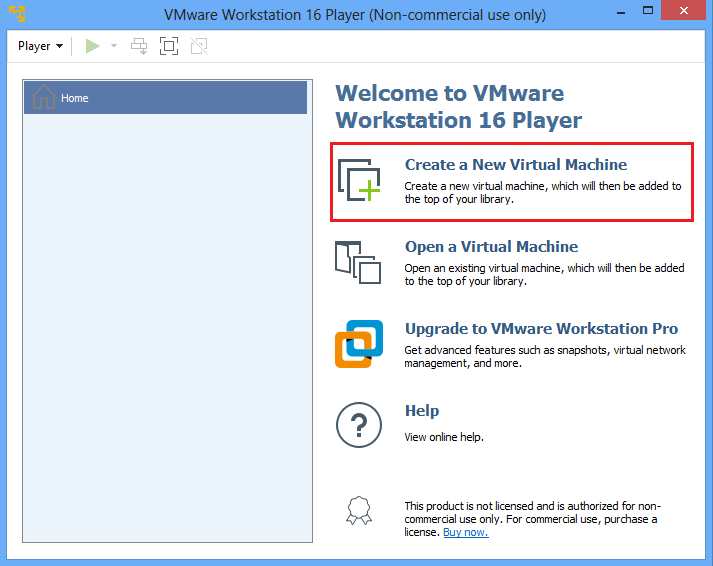Image resolution: width=713 pixels, height=566 pixels.
Task: Click the Open a Virtual Machine heading
Action: [x=491, y=247]
